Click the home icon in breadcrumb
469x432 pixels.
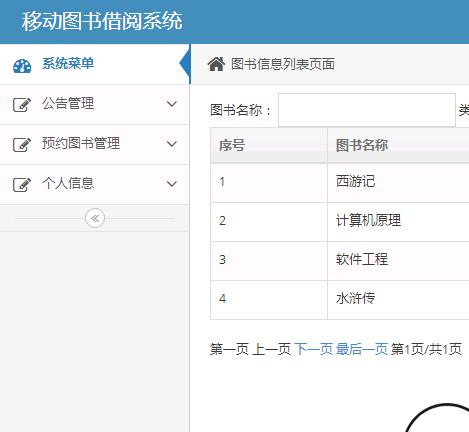coord(216,64)
